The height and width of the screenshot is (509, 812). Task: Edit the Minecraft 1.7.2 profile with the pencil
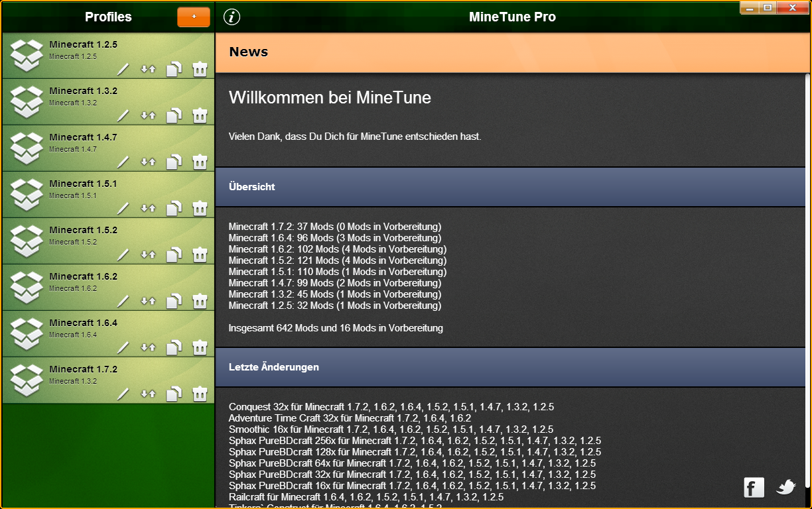(123, 394)
